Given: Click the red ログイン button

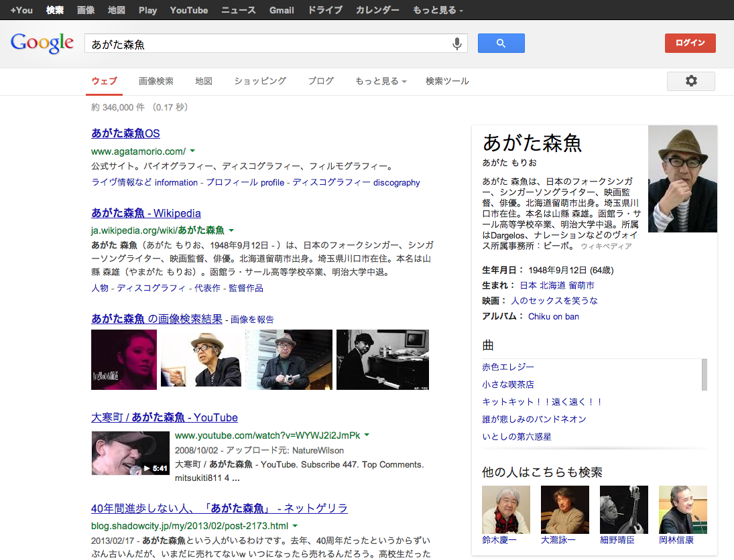Looking at the screenshot, I should pos(690,44).
